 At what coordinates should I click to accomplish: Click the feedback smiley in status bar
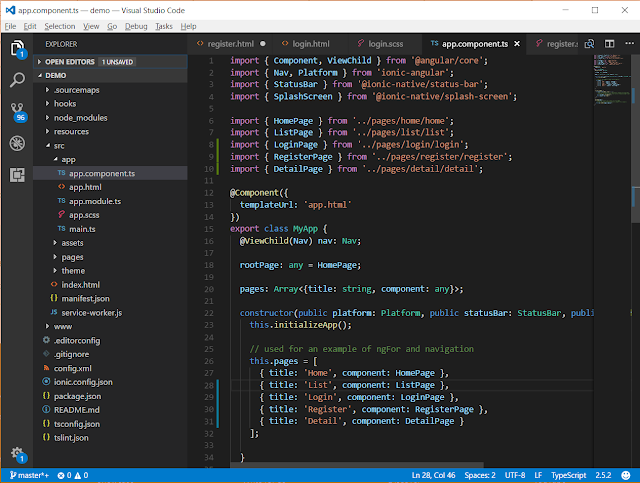click(x=625, y=475)
